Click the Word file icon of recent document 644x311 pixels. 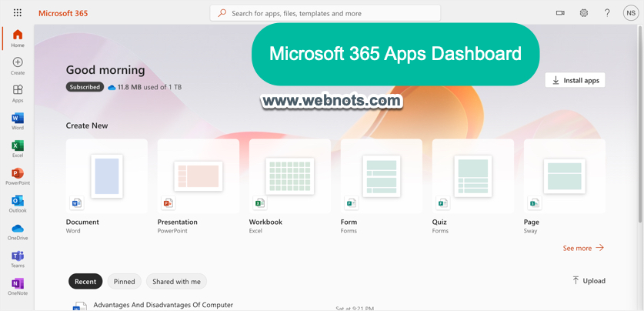coord(80,306)
